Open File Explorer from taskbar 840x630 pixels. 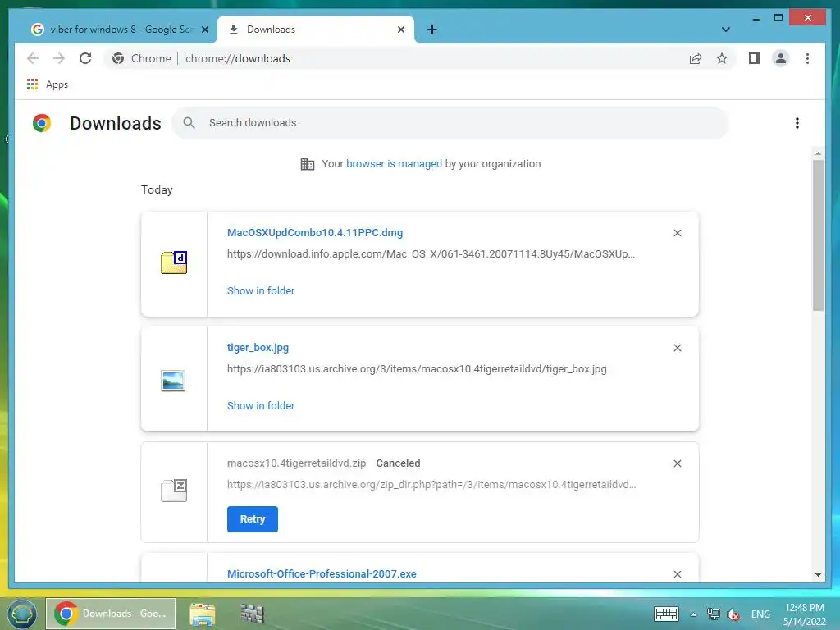click(x=202, y=614)
